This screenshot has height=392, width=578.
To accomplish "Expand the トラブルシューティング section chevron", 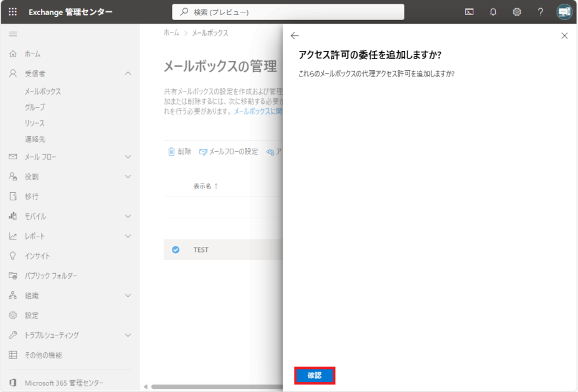I will click(x=128, y=335).
